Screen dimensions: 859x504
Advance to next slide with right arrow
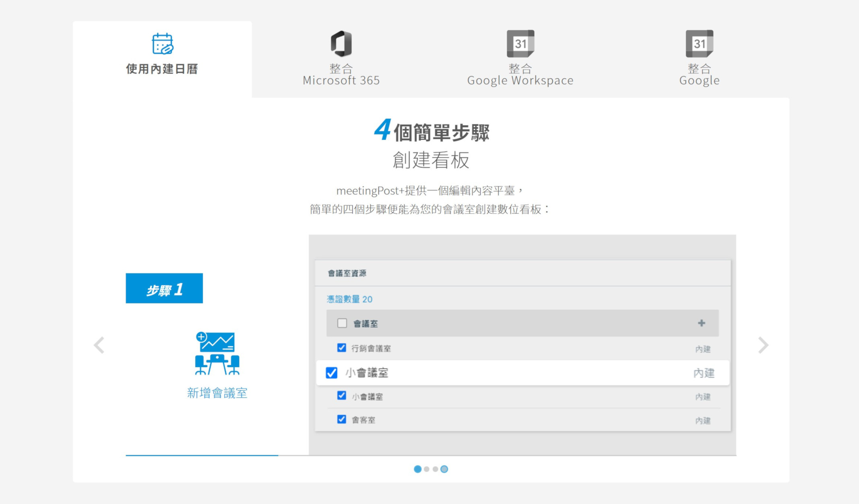click(763, 345)
